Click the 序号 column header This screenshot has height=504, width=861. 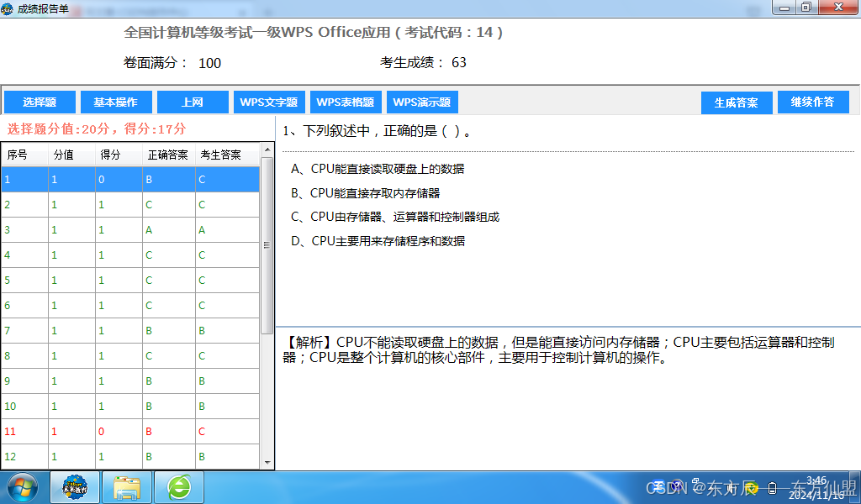24,155
